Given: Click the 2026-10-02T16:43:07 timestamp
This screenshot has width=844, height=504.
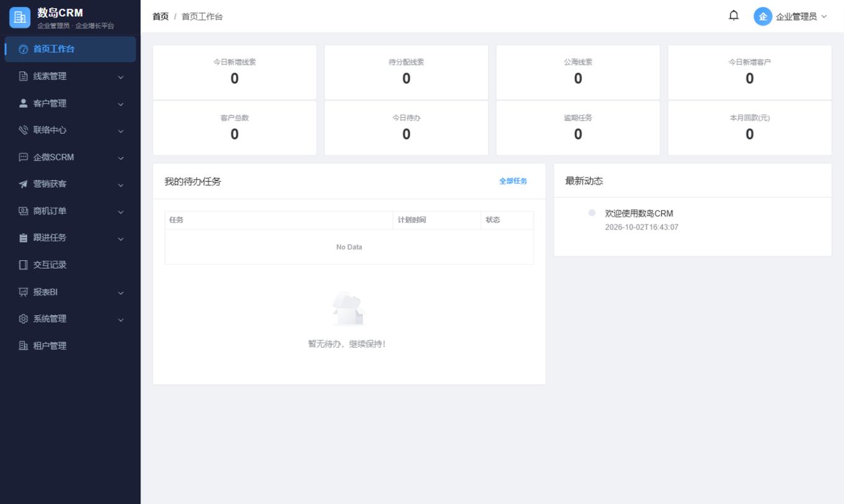Looking at the screenshot, I should coord(642,227).
